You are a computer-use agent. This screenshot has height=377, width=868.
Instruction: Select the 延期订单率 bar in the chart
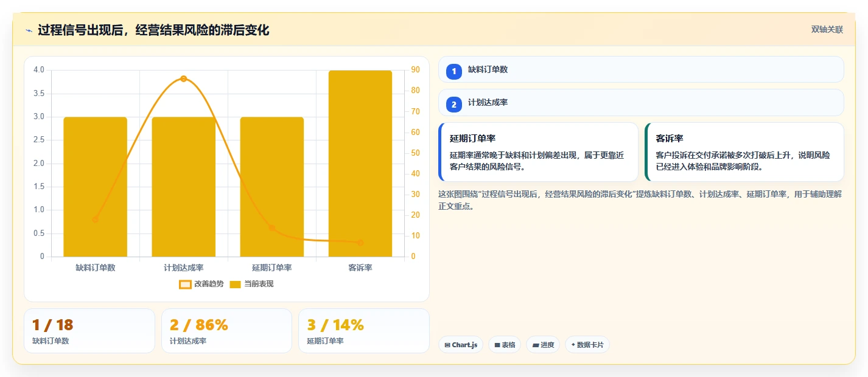coord(272,187)
